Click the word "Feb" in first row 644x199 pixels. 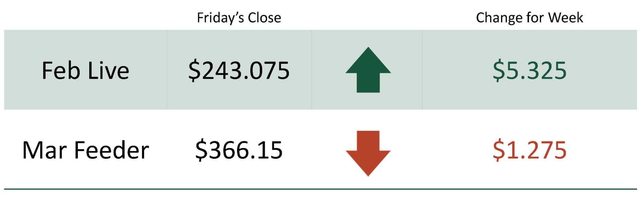61,71
